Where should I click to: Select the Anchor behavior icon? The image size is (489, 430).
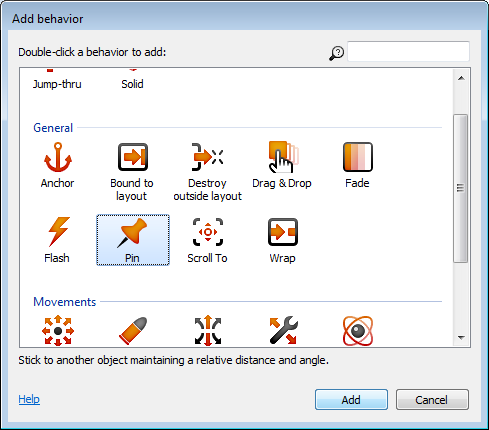(58, 165)
